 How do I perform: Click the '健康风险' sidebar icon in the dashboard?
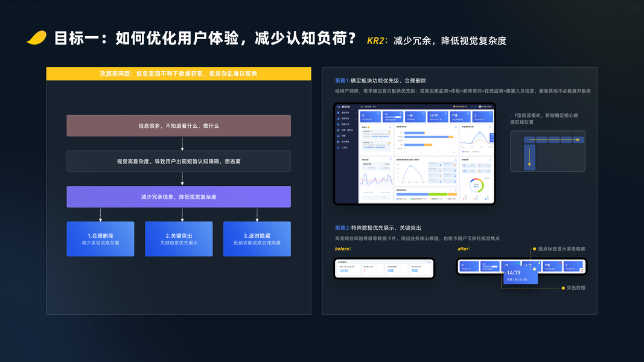(338, 118)
